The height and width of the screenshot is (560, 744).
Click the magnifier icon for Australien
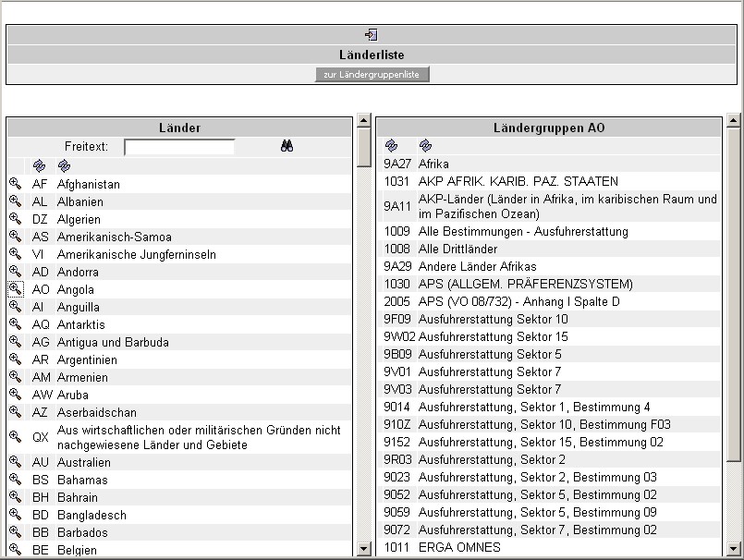coord(15,462)
